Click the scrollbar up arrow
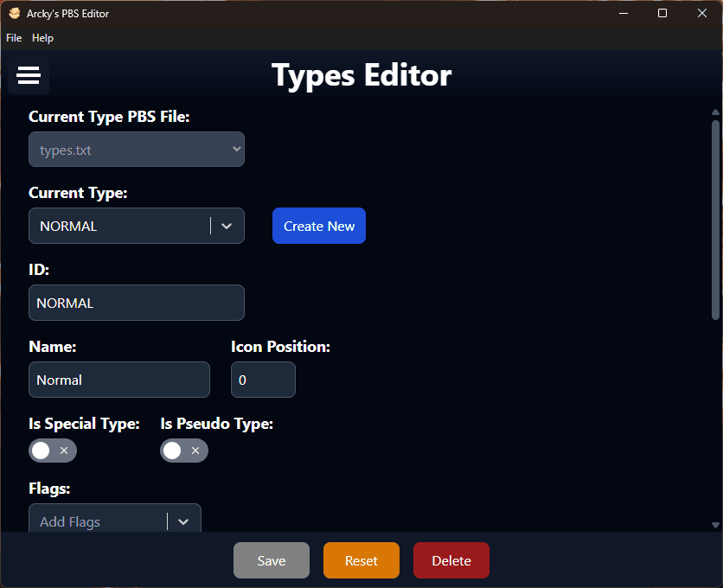The image size is (723, 588). pos(715,112)
